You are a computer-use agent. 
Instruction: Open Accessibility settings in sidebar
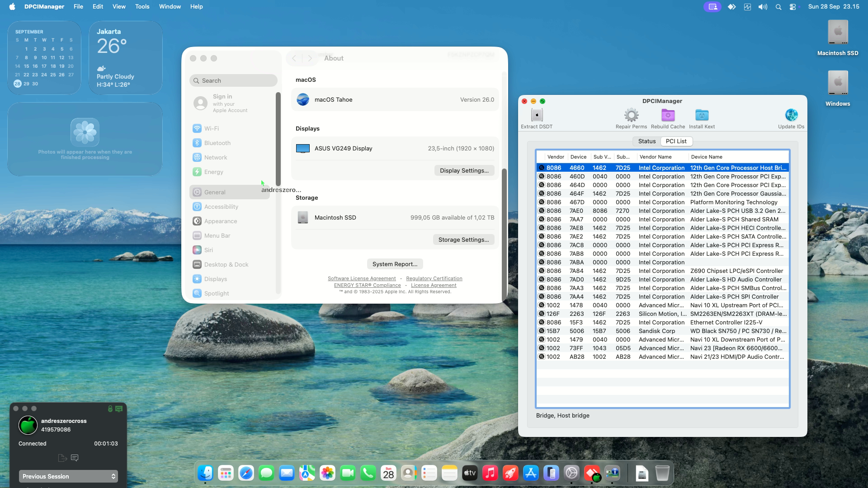[x=231, y=207]
